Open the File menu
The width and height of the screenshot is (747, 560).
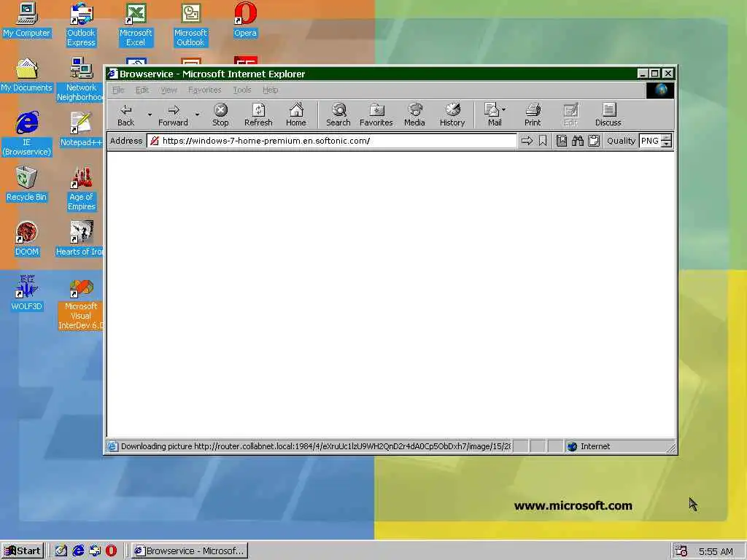[118, 90]
